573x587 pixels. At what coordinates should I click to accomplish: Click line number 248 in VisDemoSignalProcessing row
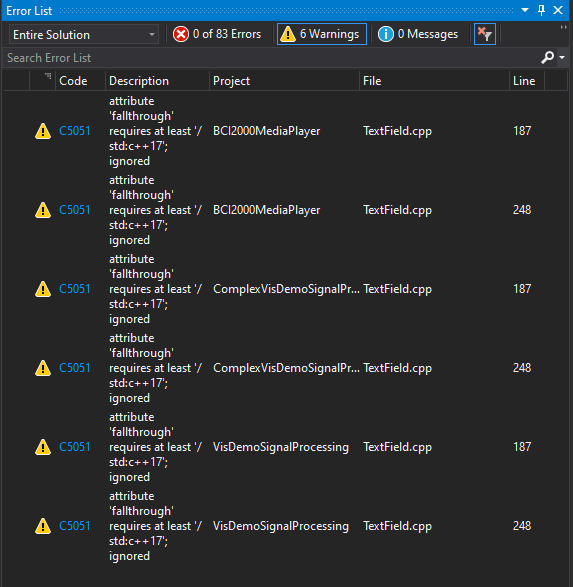(x=522, y=526)
